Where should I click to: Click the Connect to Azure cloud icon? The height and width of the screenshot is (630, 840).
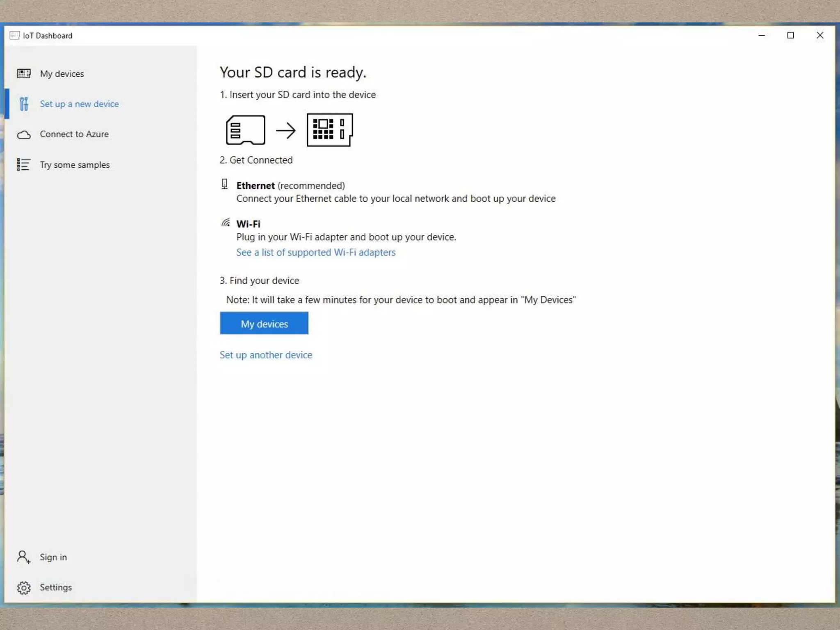click(24, 135)
